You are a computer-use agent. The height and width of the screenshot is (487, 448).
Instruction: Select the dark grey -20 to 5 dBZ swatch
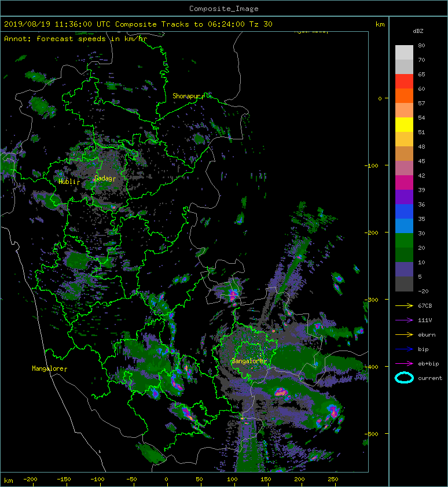(x=404, y=284)
